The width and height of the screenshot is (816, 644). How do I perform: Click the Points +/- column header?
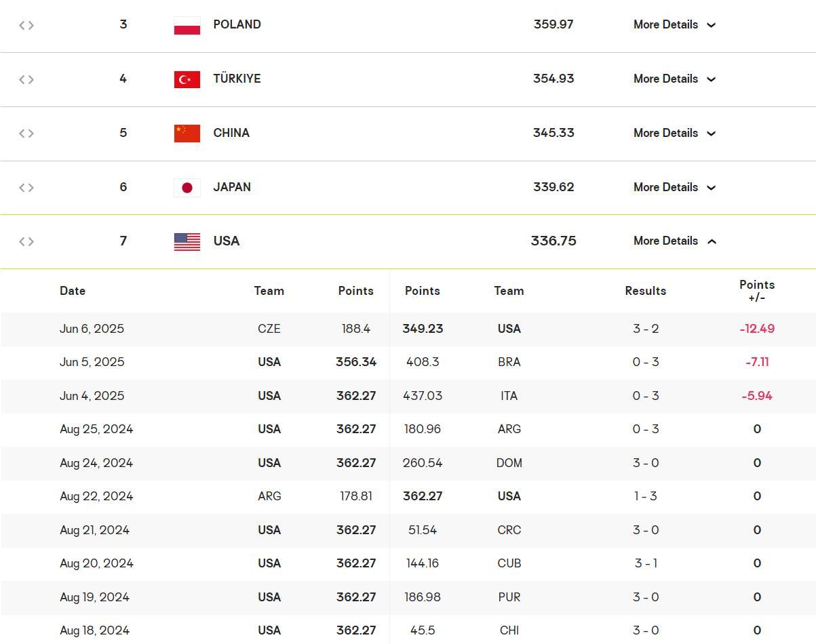click(x=756, y=291)
